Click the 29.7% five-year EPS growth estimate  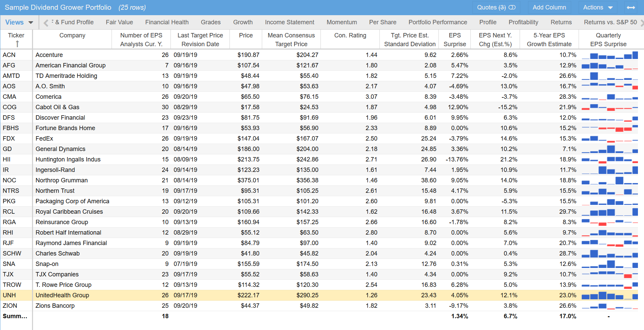pos(568,212)
